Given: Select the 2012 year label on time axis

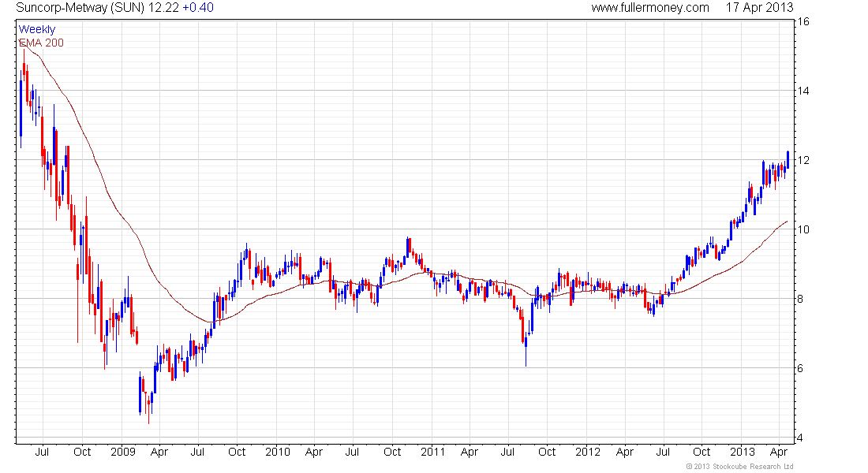Looking at the screenshot, I should click(587, 452).
